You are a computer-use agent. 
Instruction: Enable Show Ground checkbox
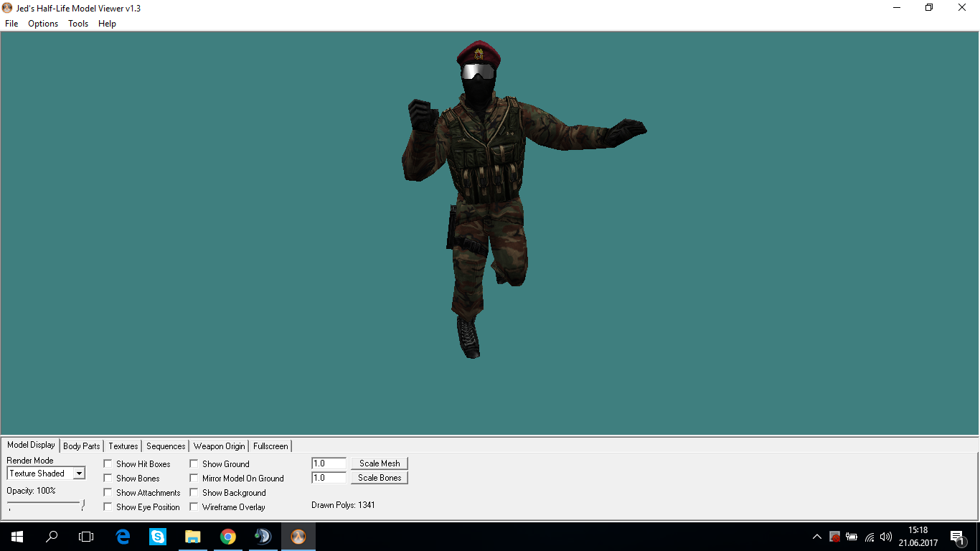click(x=194, y=464)
